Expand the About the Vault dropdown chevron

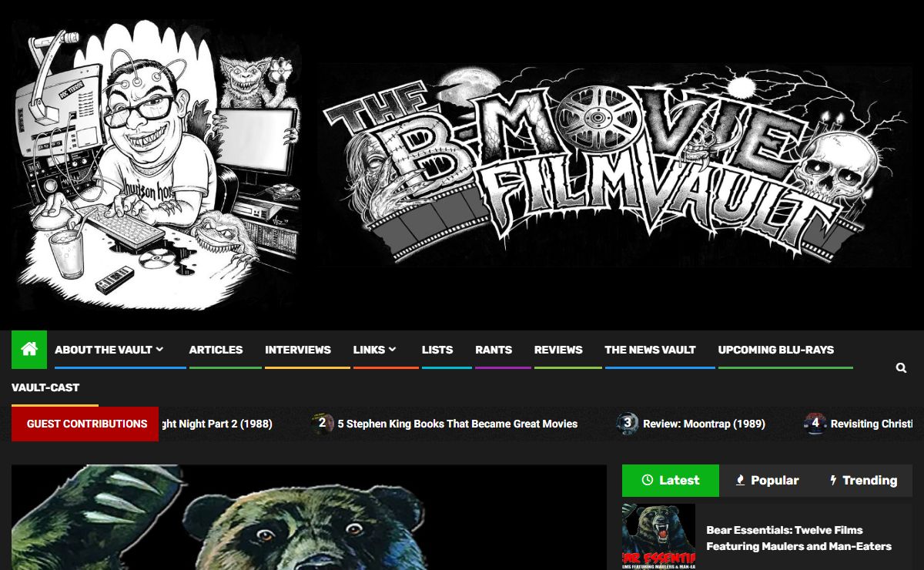click(159, 349)
